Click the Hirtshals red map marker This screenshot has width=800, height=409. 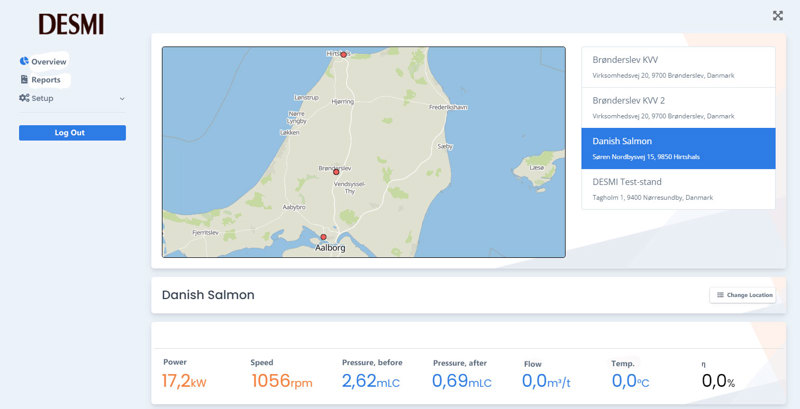(x=343, y=55)
